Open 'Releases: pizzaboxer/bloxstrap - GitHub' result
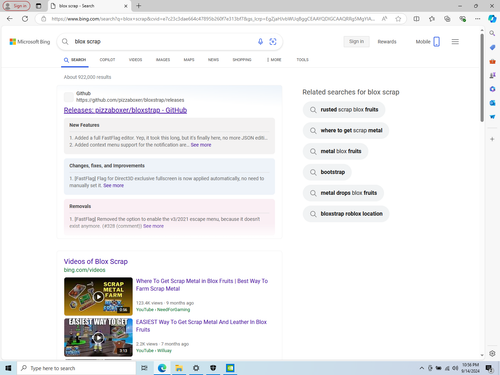The width and height of the screenshot is (500, 375). click(125, 110)
